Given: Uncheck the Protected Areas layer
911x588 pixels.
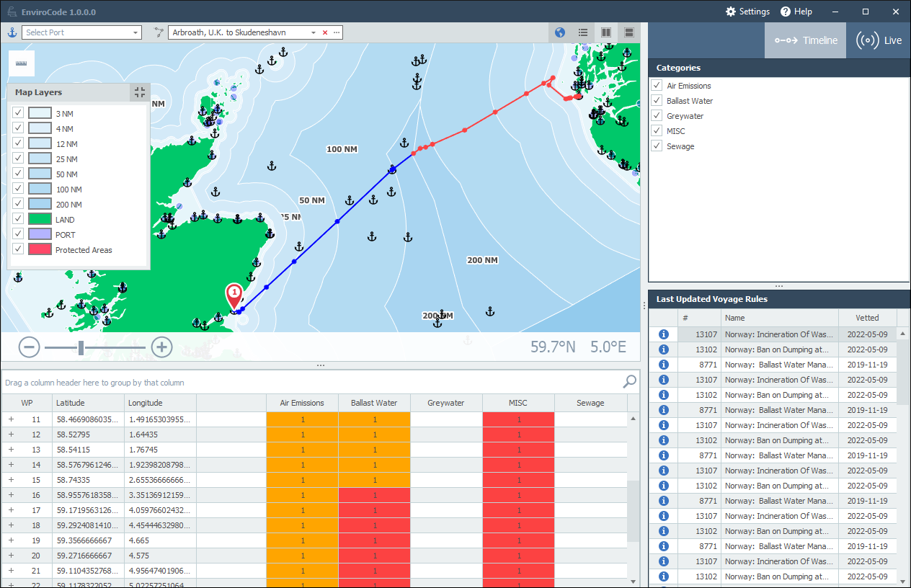Looking at the screenshot, I should [x=18, y=249].
